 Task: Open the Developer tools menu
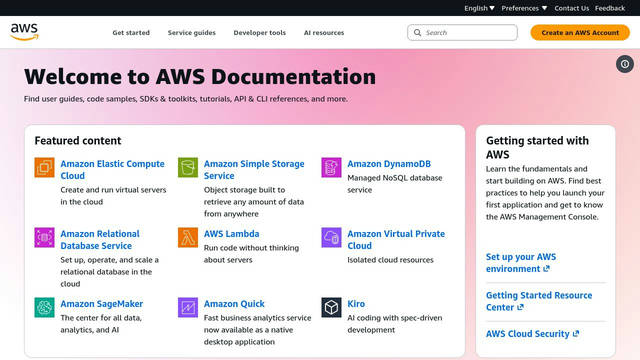click(260, 33)
